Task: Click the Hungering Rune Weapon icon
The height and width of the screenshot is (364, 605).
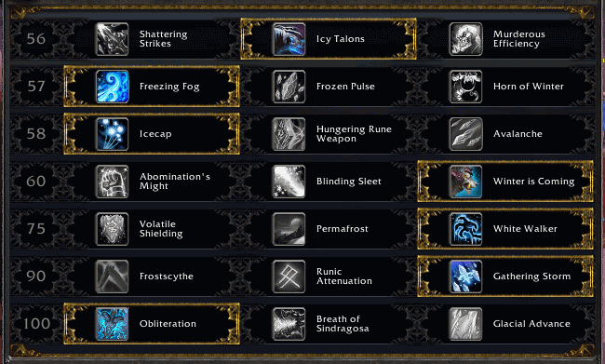Action: (289, 134)
